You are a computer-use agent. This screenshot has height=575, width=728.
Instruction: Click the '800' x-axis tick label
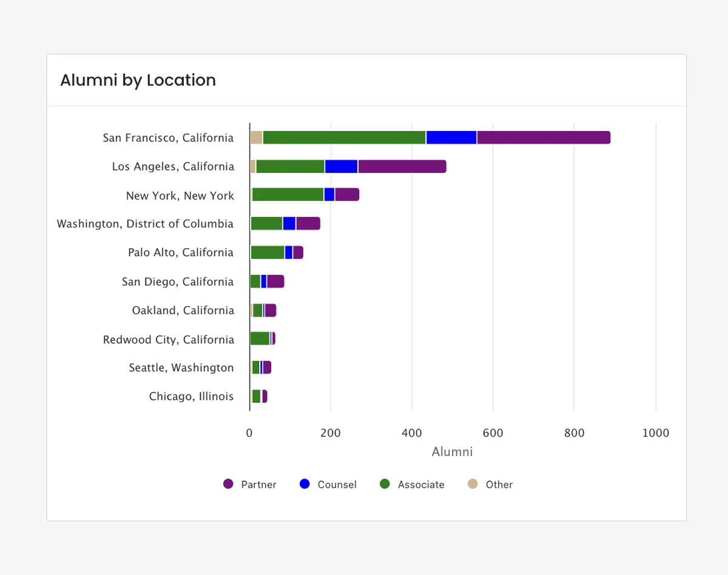[x=575, y=433]
